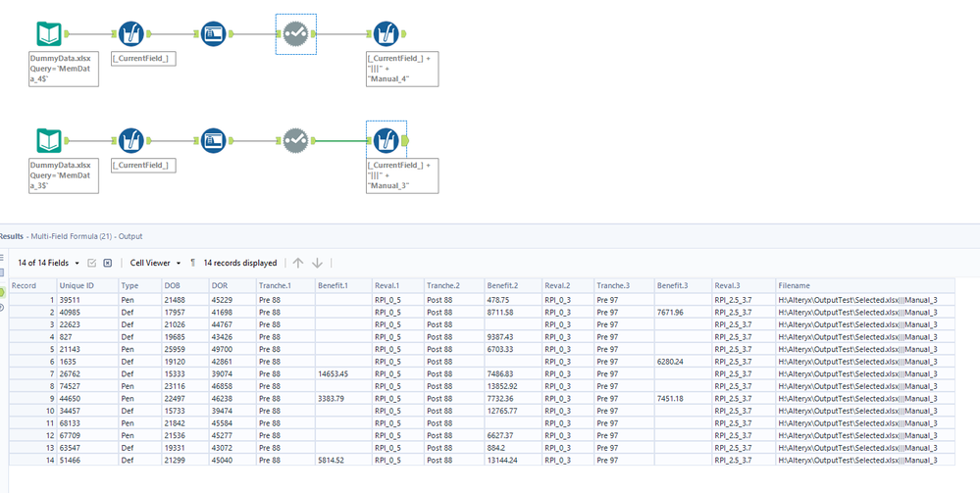Click the Reval.1 column header
Image resolution: width=980 pixels, height=493 pixels.
pos(398,285)
